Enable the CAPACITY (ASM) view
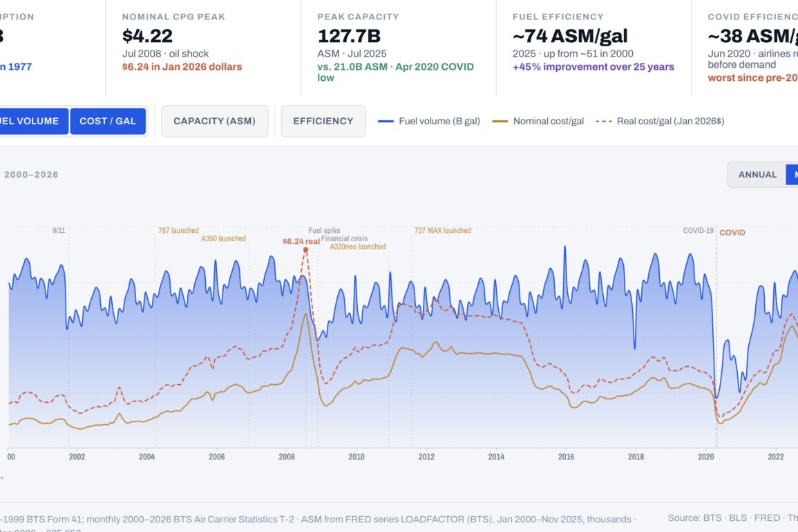This screenshot has width=798, height=532. [x=214, y=121]
